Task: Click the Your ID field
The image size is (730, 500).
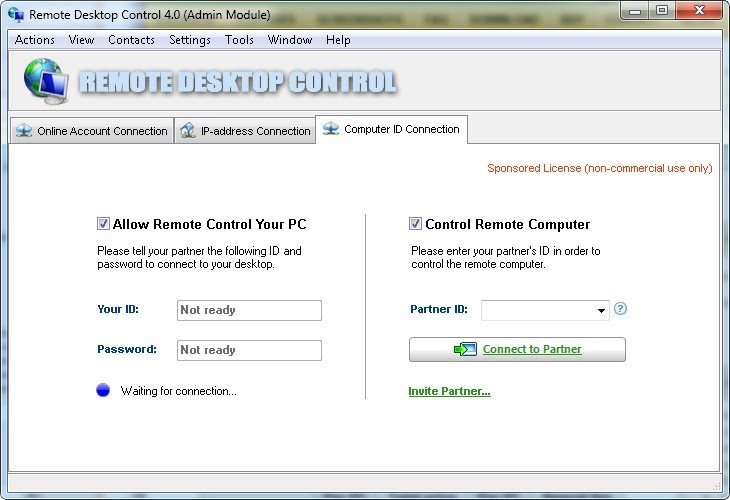Action: [249, 310]
